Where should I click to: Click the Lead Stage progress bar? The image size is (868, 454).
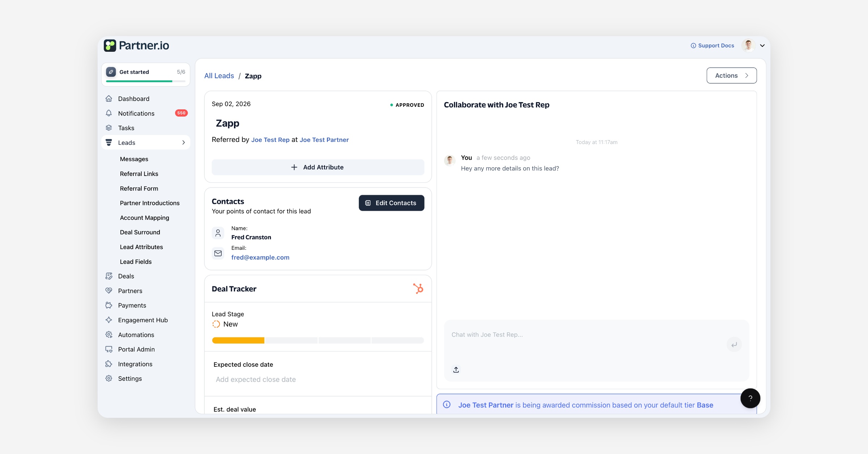click(x=318, y=340)
